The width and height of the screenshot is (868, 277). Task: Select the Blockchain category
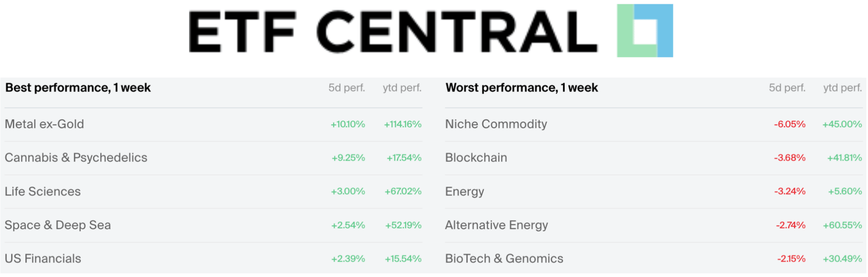(476, 158)
